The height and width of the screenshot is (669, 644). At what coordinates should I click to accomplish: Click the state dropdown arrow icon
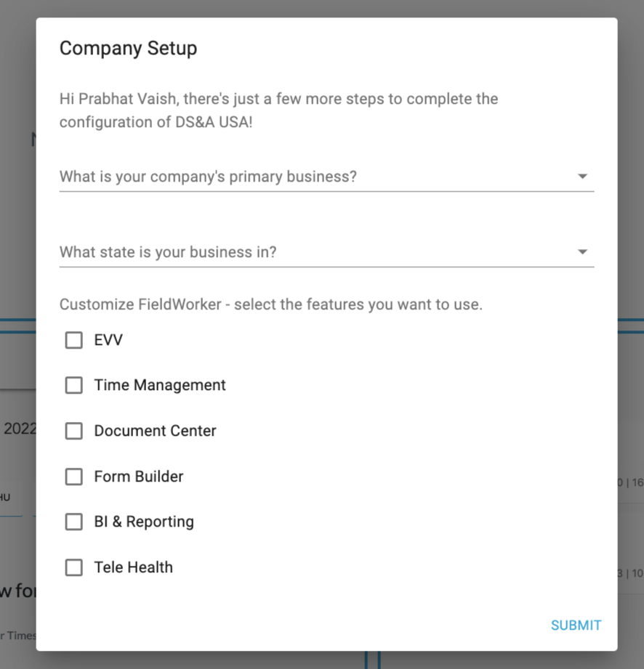point(582,252)
